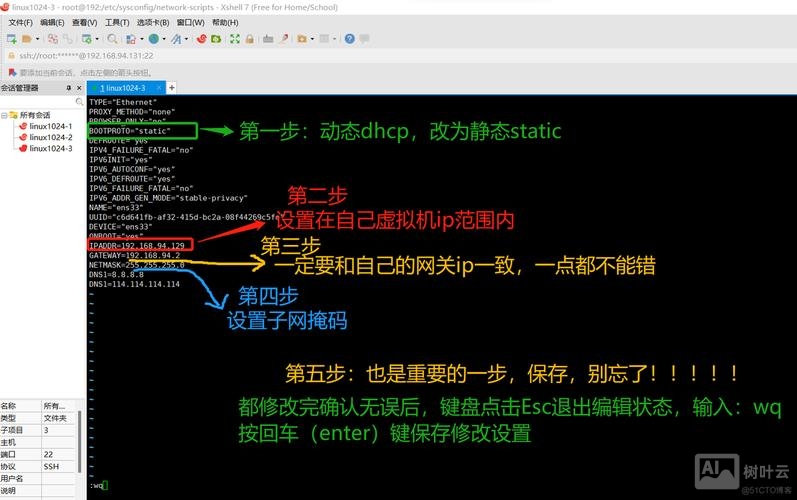The image size is (797, 500).
Task: Open the Font icon dropdown arrow
Action: (x=186, y=39)
